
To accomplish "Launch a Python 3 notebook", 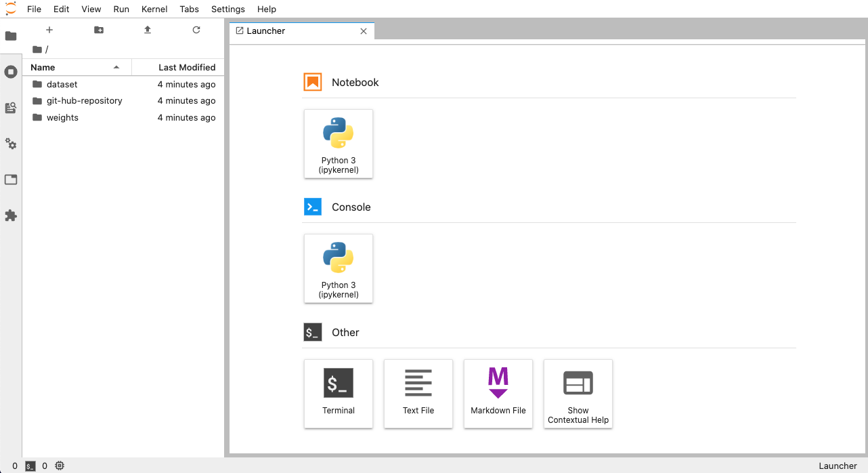I will tap(339, 144).
